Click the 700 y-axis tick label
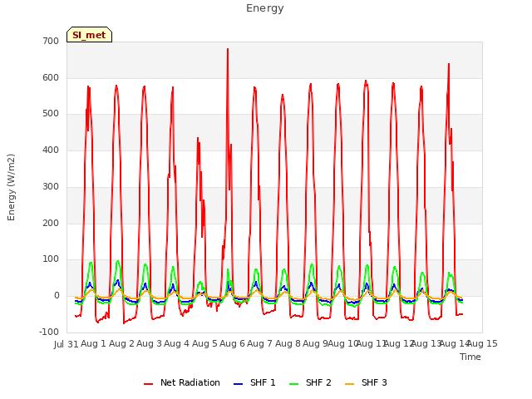Image resolution: width=532 pixels, height=399 pixels. point(51,42)
